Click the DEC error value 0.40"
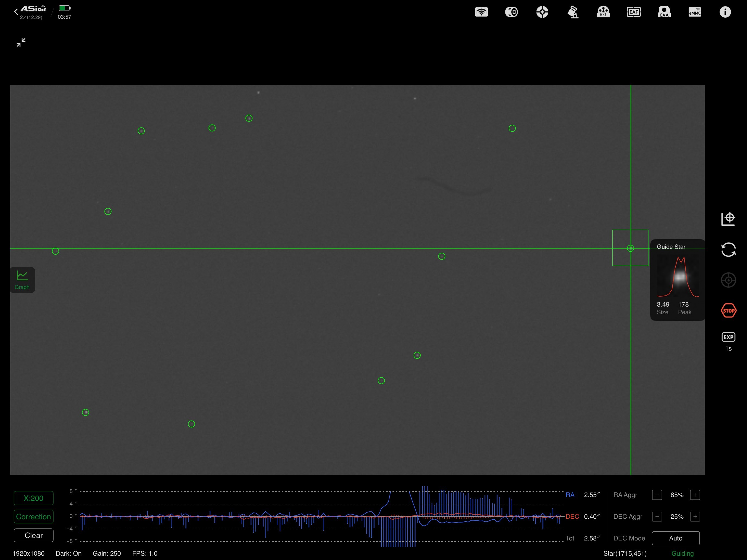The width and height of the screenshot is (747, 560). [592, 517]
